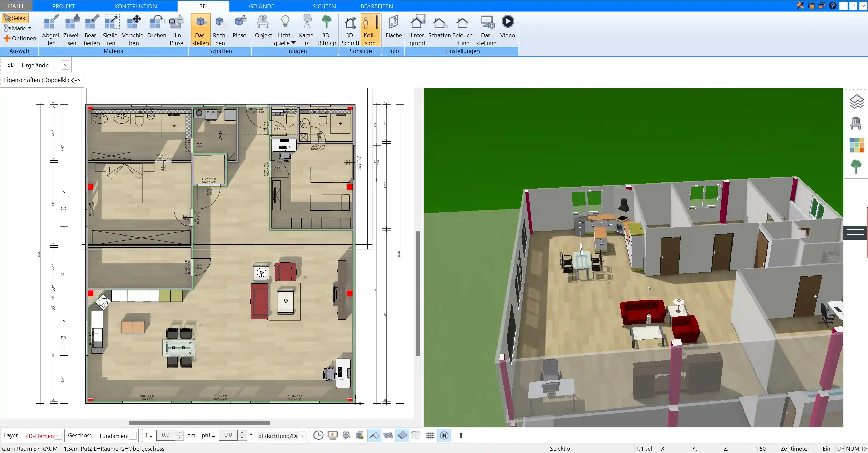Insert a Kamera

(x=307, y=30)
